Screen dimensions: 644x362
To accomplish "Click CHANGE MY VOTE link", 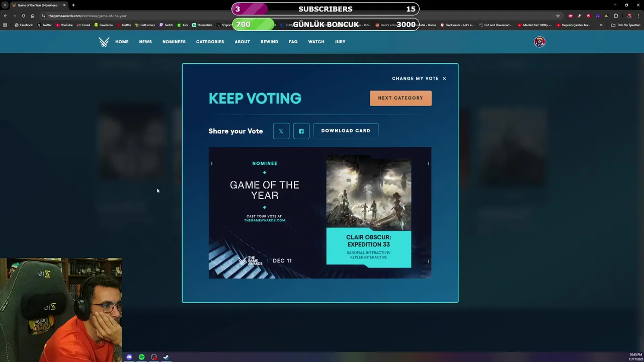I will (x=416, y=78).
